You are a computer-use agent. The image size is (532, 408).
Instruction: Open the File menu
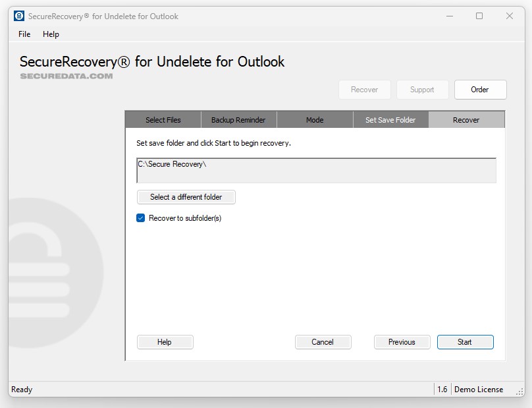point(24,34)
